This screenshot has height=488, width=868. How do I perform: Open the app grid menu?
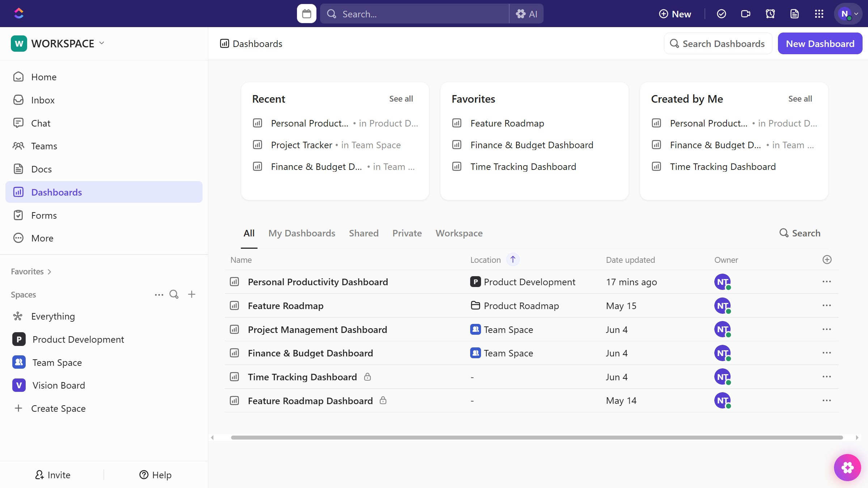819,13
